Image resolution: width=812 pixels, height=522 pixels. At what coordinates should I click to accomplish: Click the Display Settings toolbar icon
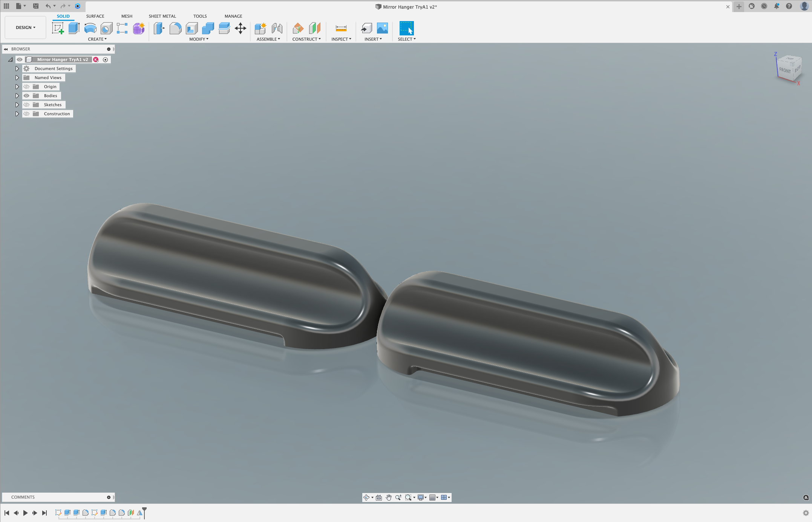point(421,497)
